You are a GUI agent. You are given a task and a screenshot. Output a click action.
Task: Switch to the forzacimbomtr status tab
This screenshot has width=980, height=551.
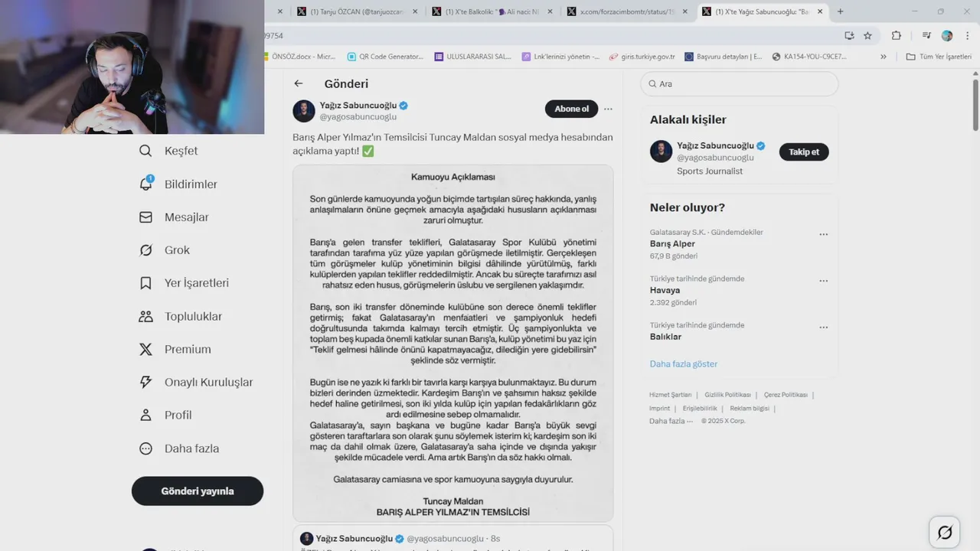coord(623,11)
